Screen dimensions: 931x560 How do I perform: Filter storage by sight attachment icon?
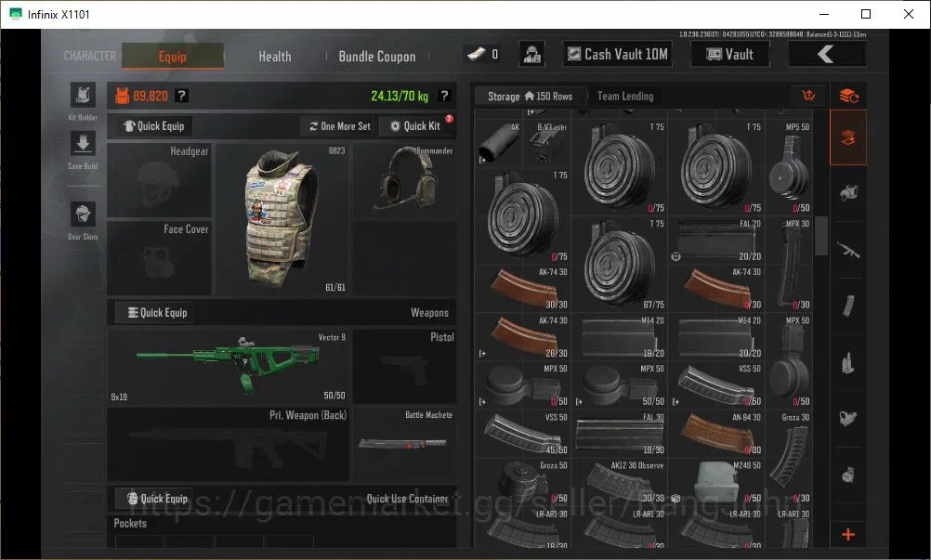(x=848, y=418)
